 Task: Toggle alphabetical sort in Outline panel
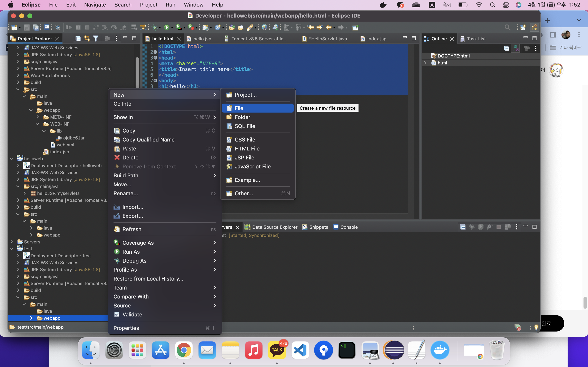click(x=516, y=48)
